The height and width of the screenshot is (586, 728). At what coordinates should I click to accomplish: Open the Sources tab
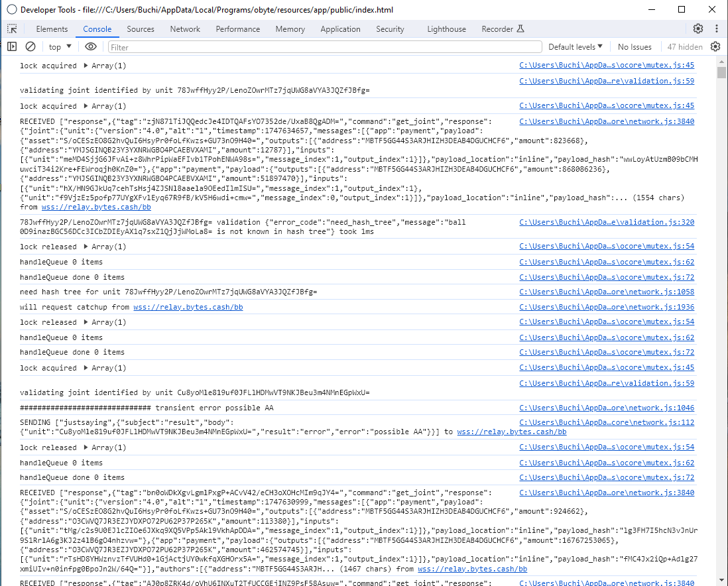[140, 29]
